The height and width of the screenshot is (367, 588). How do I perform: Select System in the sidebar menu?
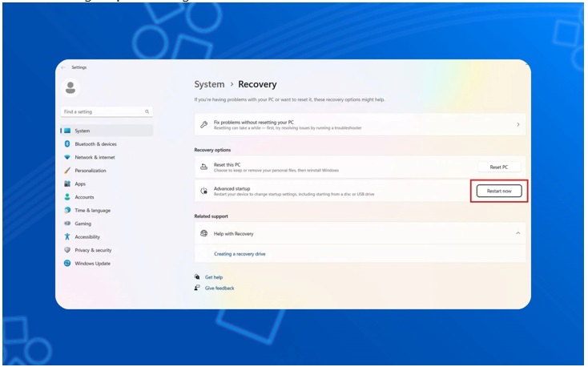(82, 131)
